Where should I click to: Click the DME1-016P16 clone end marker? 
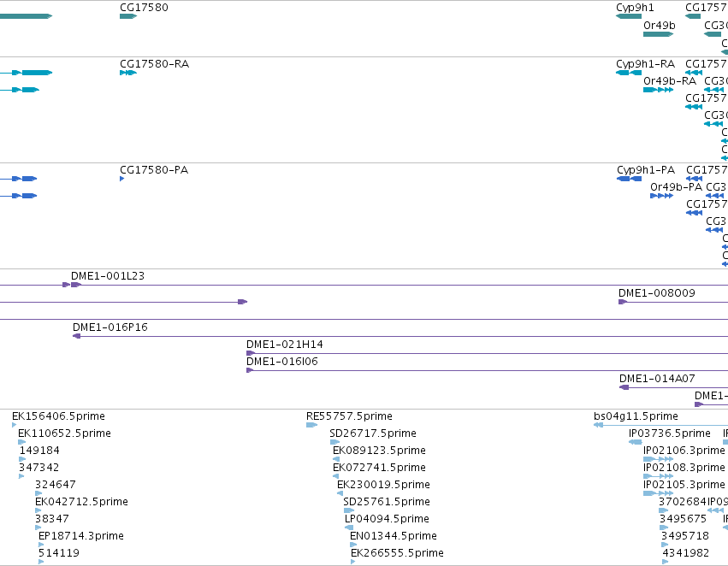coord(77,336)
